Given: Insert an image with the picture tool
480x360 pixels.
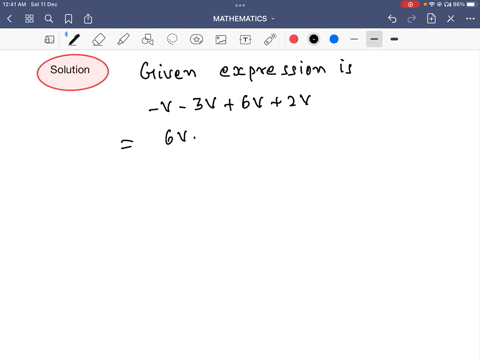Looking at the screenshot, I should pyautogui.click(x=221, y=40).
